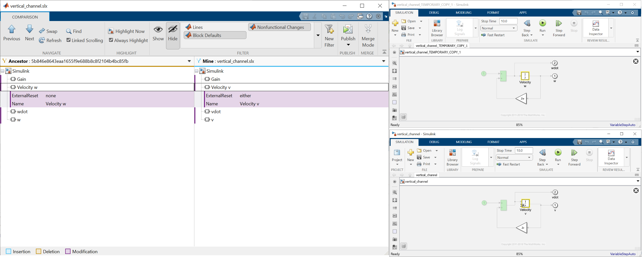Create a New Filter
644x257 pixels.
(x=329, y=35)
